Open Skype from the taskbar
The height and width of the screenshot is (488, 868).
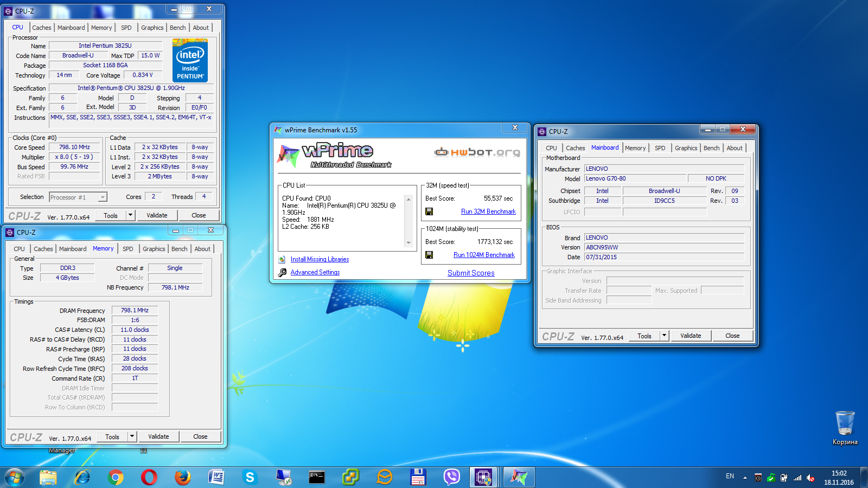coord(250,477)
